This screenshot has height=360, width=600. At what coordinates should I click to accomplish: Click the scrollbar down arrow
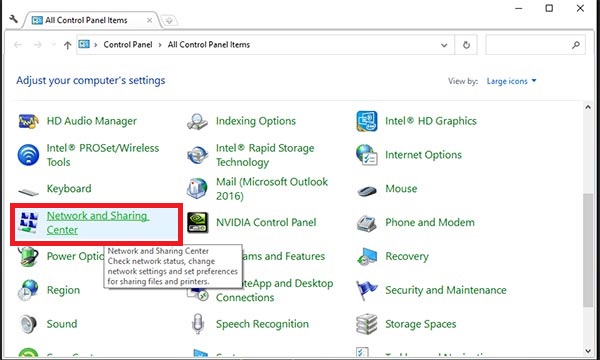588,351
